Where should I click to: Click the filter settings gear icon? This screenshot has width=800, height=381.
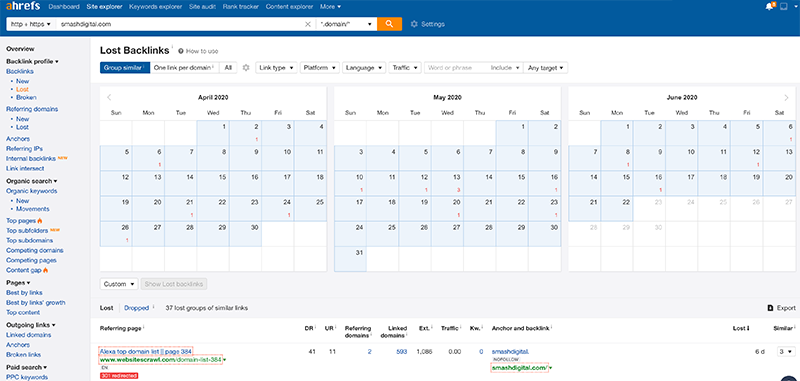246,68
